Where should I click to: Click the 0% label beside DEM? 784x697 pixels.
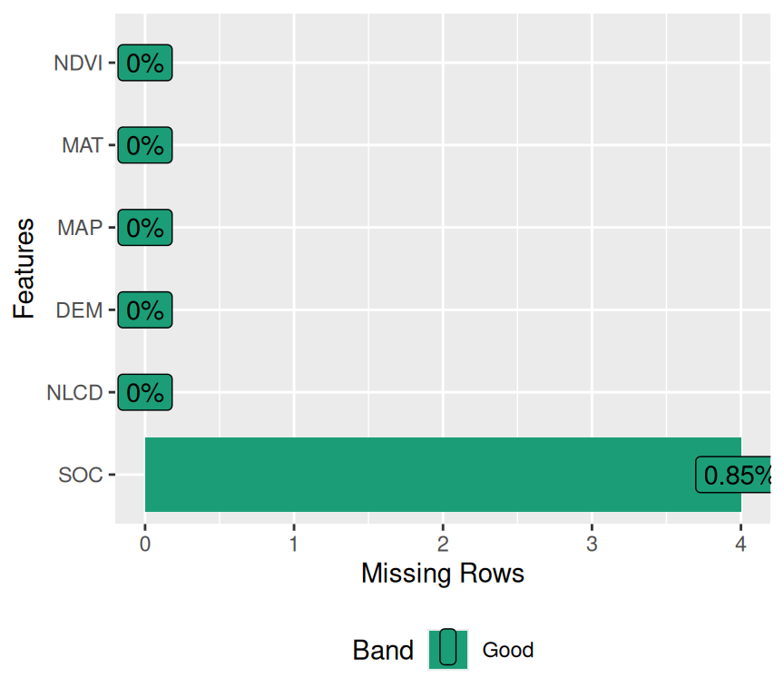click(145, 310)
